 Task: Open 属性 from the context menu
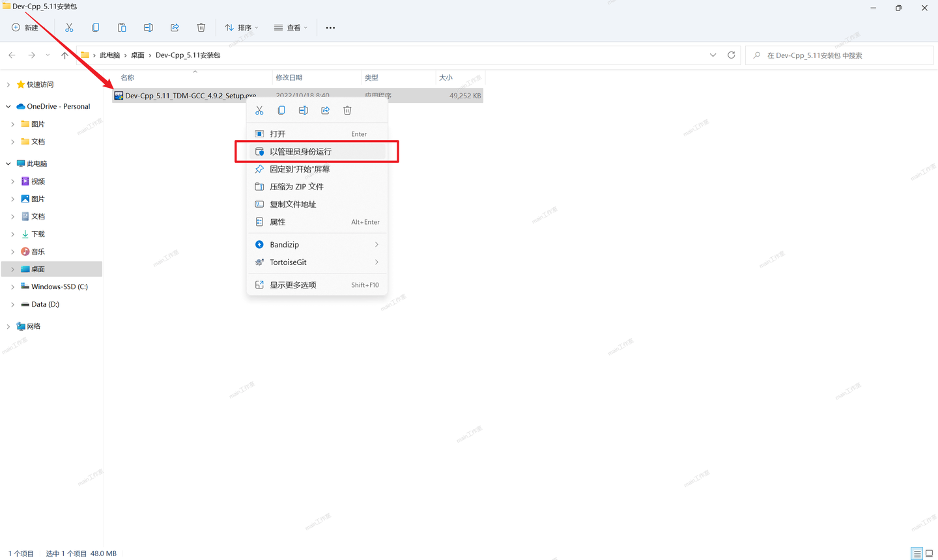(317, 221)
